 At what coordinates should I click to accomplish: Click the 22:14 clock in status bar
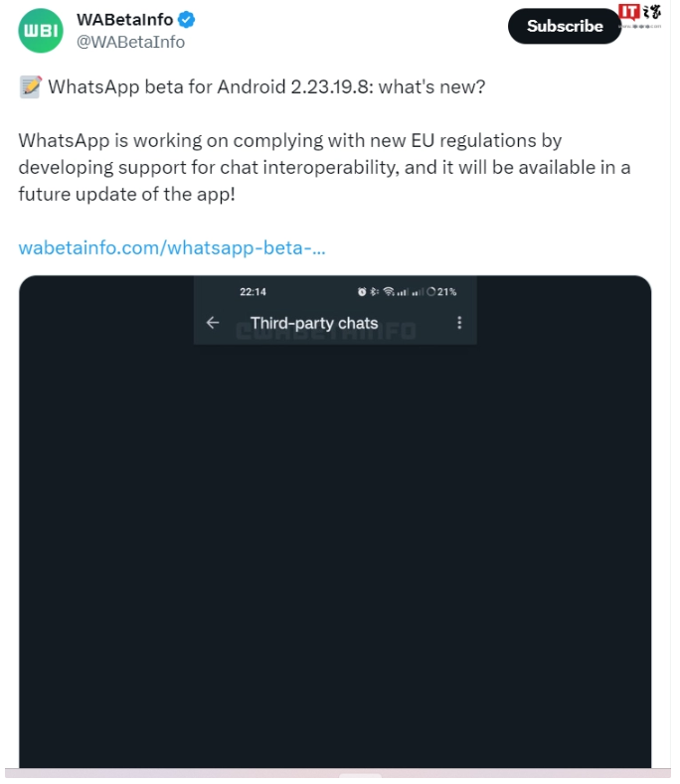[253, 291]
